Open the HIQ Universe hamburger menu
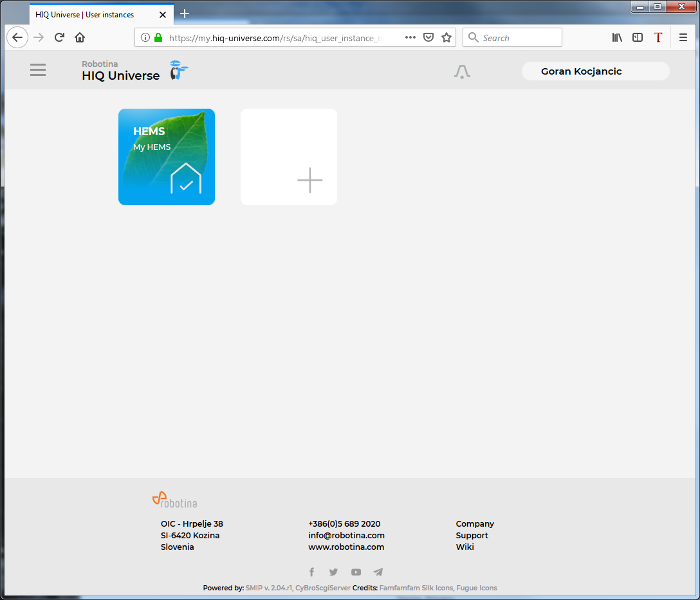 coord(38,70)
